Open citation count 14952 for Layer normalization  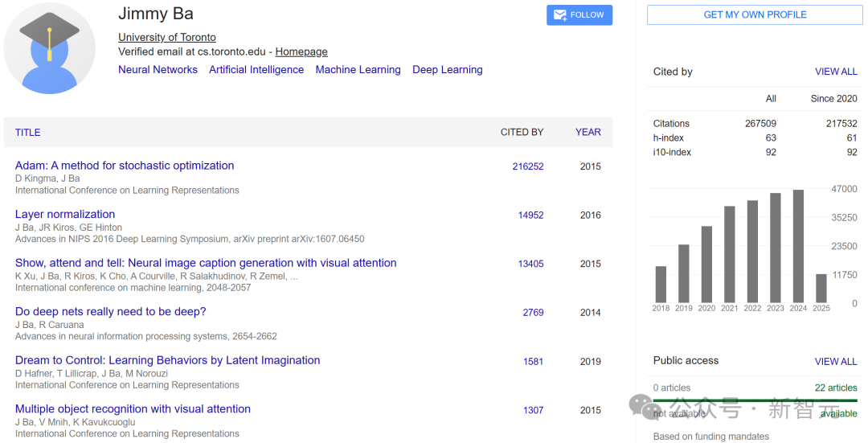530,215
